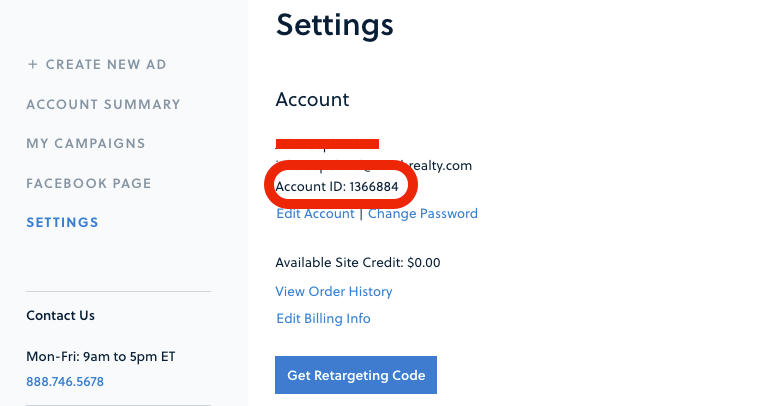
Task: Click the red redaction bar above the email
Action: pos(327,145)
